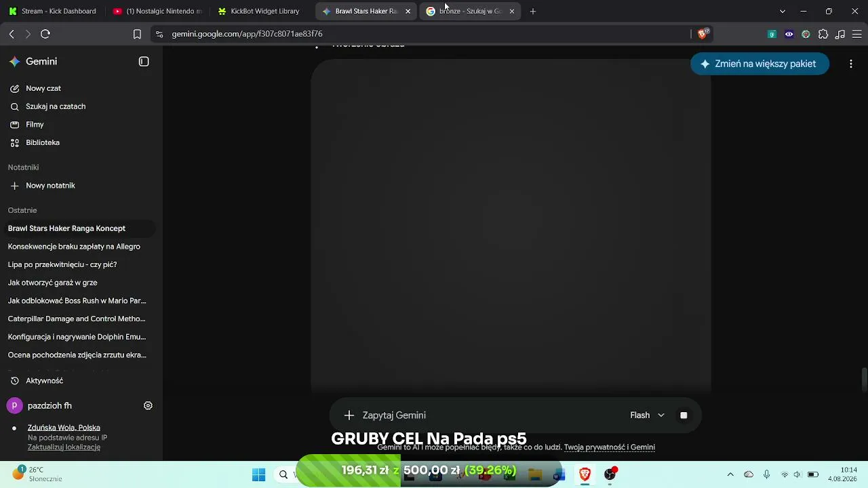
Task: Switch to Nostalgic Nintendo YouTube tab
Action: [x=157, y=12]
